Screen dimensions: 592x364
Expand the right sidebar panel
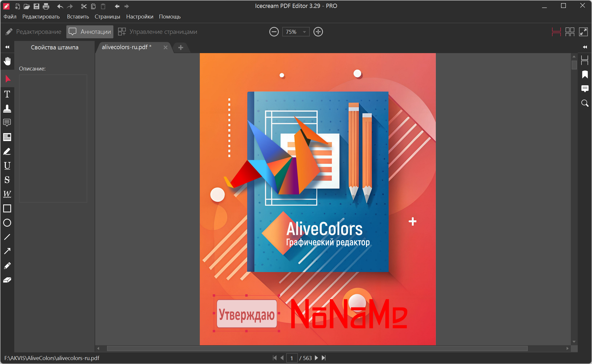pyautogui.click(x=585, y=47)
